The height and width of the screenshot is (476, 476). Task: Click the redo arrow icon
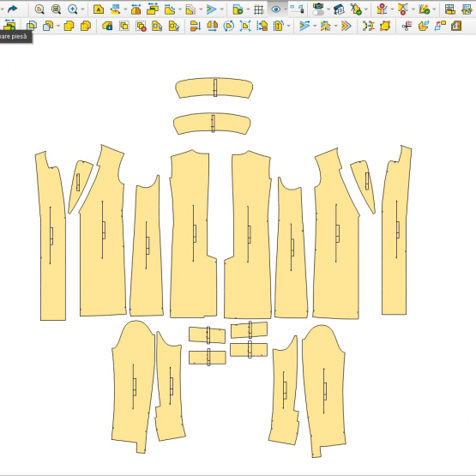point(13,9)
